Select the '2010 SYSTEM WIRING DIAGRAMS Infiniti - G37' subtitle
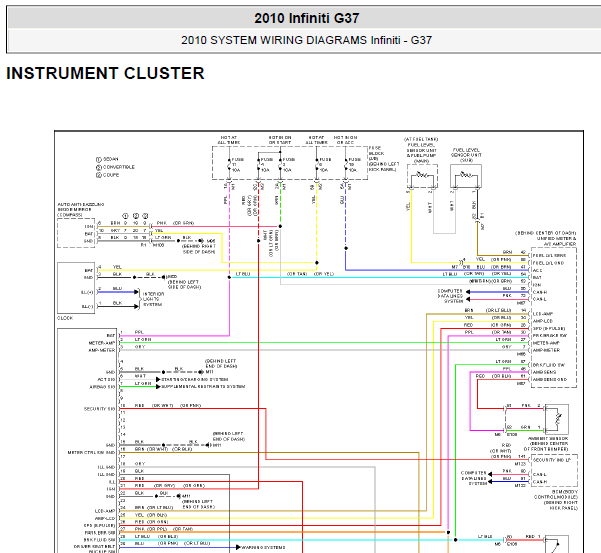The image size is (601, 553). (x=306, y=40)
